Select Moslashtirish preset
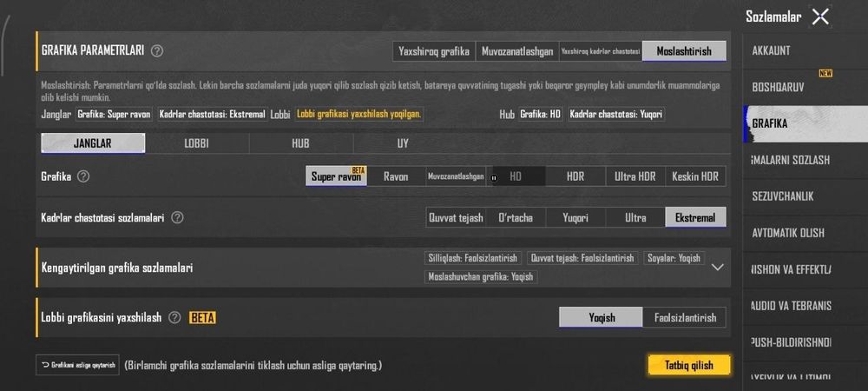This screenshot has width=868, height=391. point(684,51)
